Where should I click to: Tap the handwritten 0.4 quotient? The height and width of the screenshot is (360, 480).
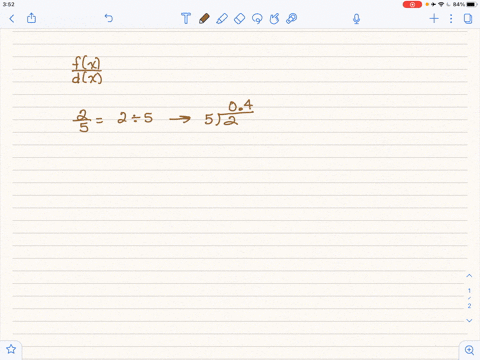(241, 106)
